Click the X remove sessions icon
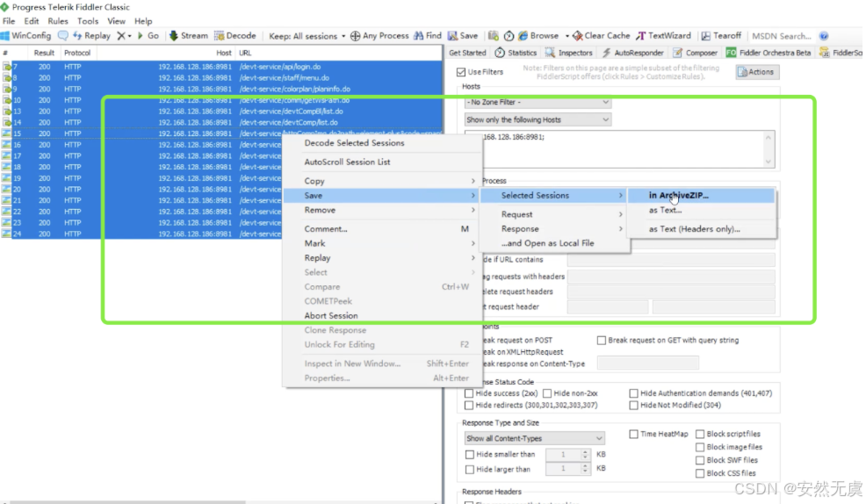 pyautogui.click(x=121, y=36)
